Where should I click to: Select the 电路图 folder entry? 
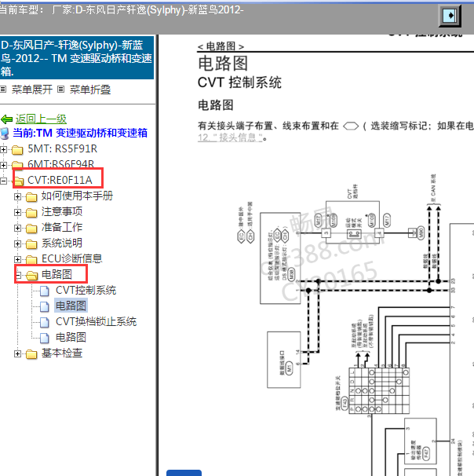click(57, 274)
